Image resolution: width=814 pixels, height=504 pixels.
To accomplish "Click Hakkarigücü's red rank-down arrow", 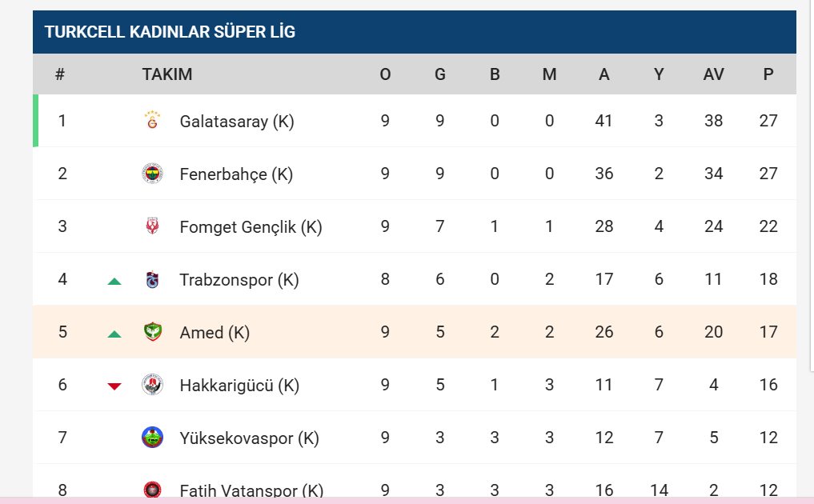I will click(x=114, y=386).
